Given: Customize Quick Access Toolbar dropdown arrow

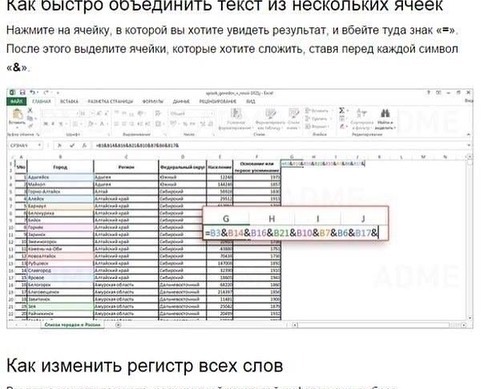Looking at the screenshot, I should pyautogui.click(x=57, y=92).
